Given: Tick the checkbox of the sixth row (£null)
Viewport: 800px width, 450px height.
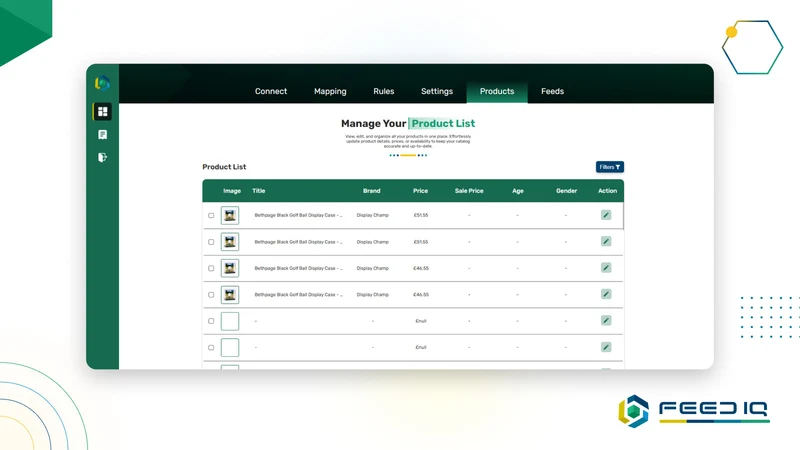Looking at the screenshot, I should tap(211, 347).
